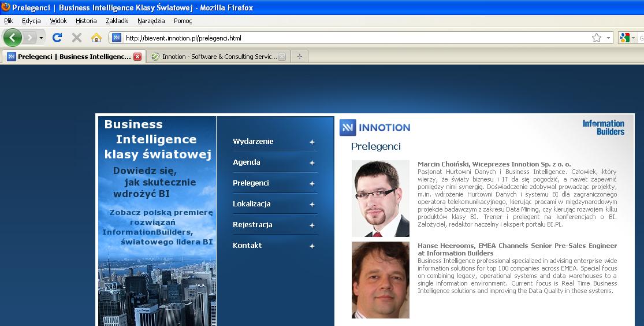Click the Hanse Heerooms speaker name heading

517,249
